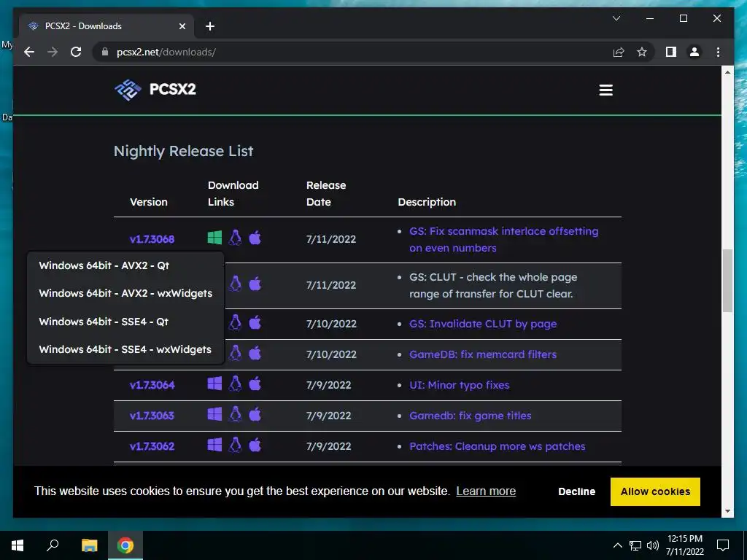Click the Apple download icon for v1.7.3068
The width and height of the screenshot is (747, 560).
[255, 237]
